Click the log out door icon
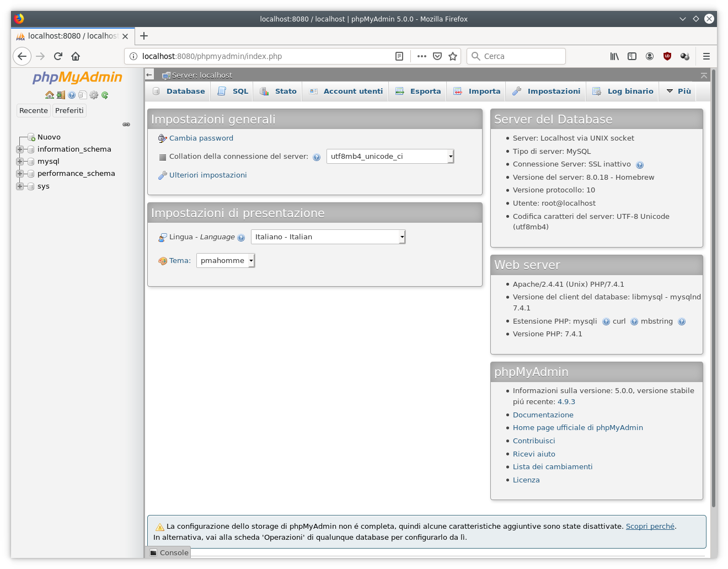This screenshot has width=728, height=569. 61,95
